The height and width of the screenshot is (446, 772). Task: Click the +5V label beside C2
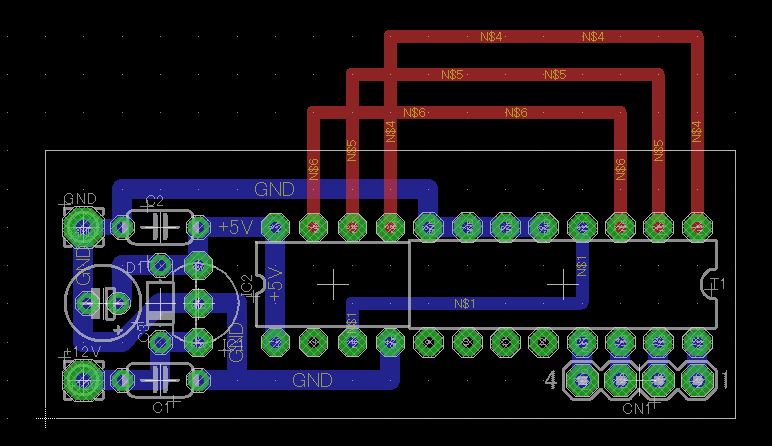[236, 227]
